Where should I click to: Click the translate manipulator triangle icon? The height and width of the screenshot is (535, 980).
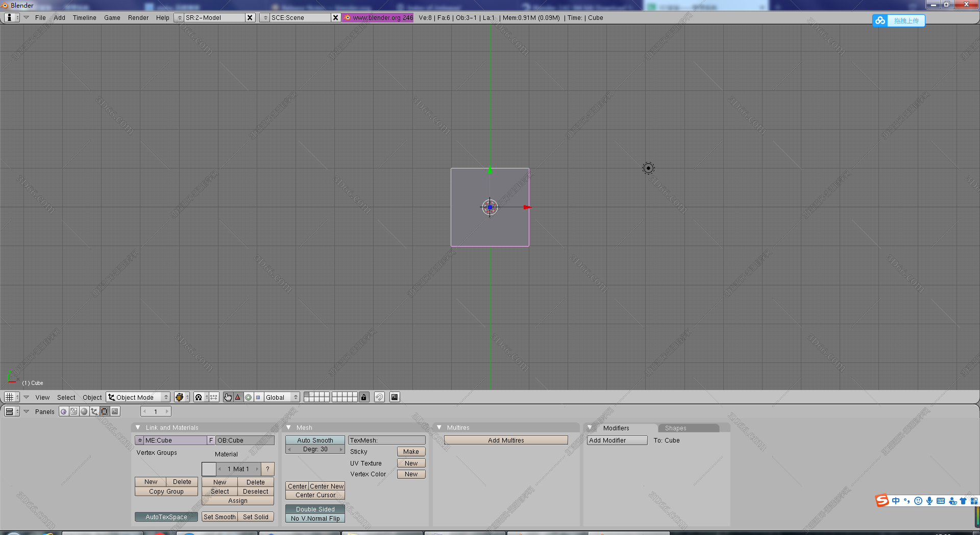[238, 397]
